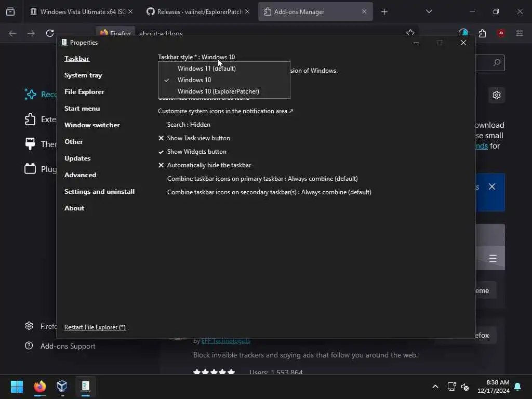Viewport: 532px width, 399px height.
Task: Toggle Show Task view button
Action: pyautogui.click(x=194, y=138)
